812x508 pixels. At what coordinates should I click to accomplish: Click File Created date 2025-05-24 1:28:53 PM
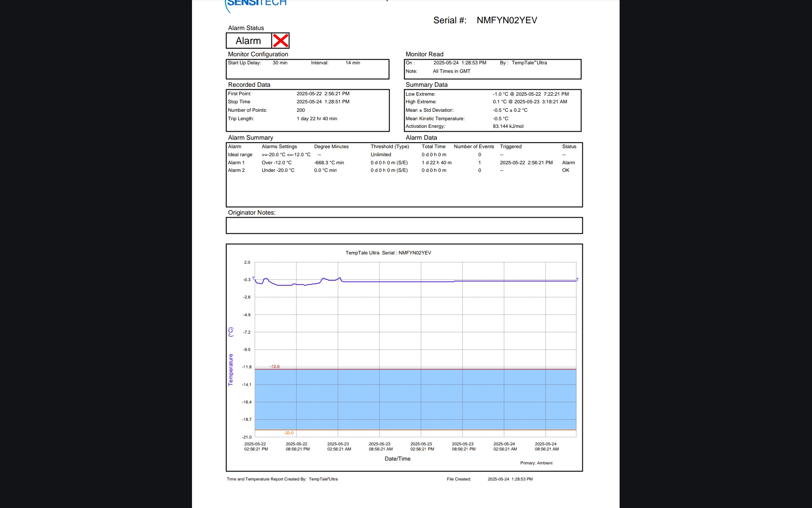510,479
